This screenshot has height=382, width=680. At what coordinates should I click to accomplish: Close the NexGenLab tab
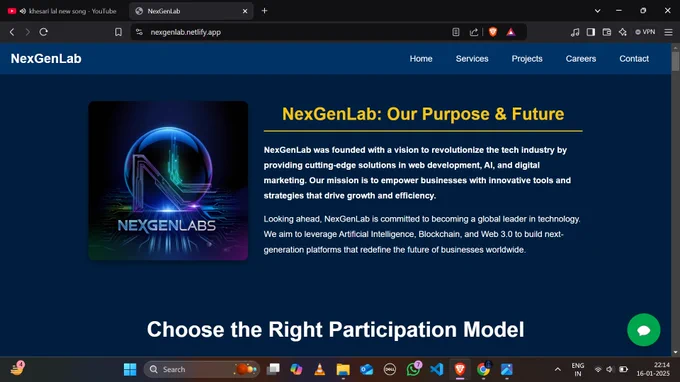(x=245, y=11)
